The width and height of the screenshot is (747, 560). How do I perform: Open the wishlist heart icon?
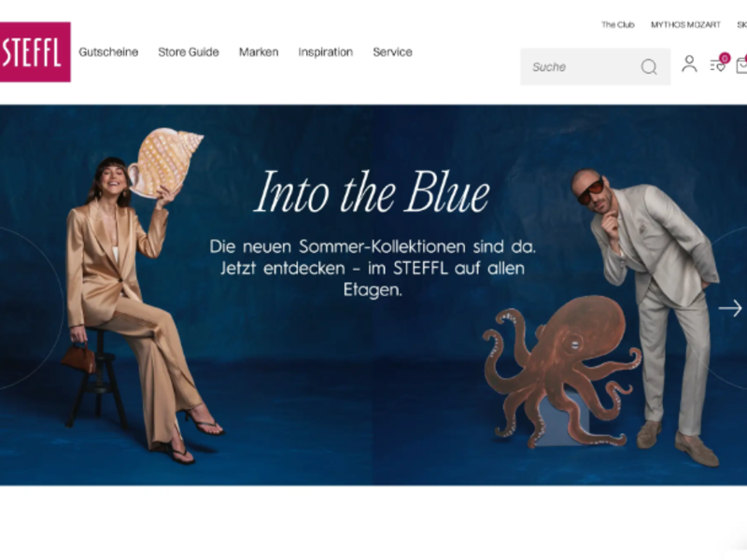[x=717, y=65]
